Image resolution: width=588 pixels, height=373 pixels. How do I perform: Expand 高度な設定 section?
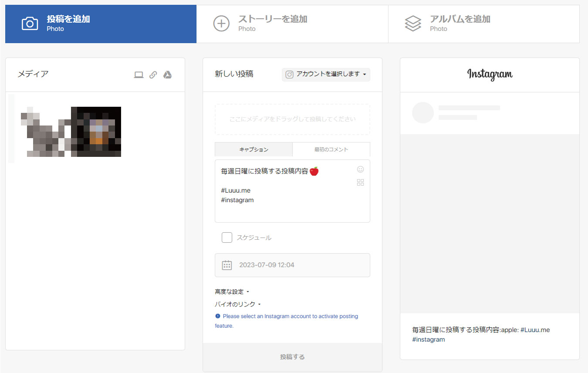pos(232,292)
